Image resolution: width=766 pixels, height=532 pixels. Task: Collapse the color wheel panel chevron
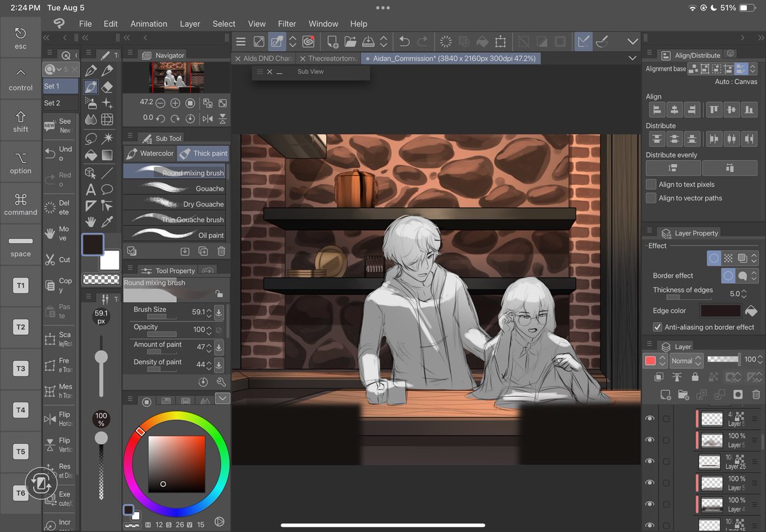pos(222,399)
